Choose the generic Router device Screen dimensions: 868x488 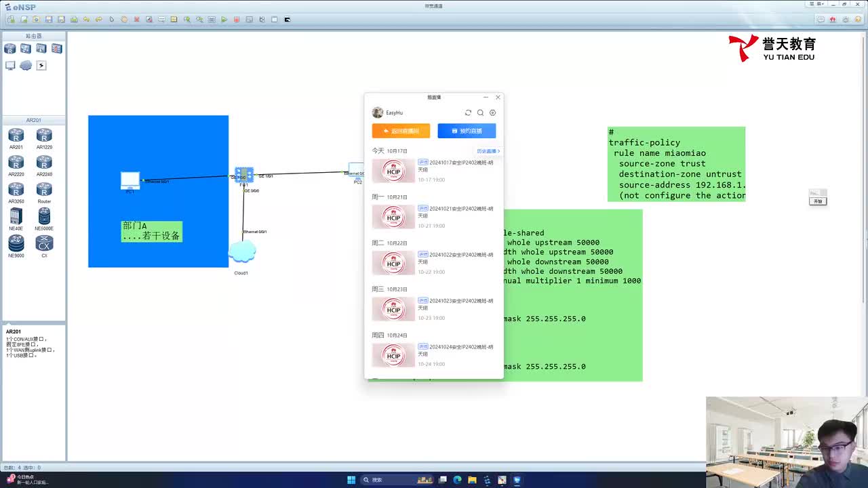tap(44, 192)
